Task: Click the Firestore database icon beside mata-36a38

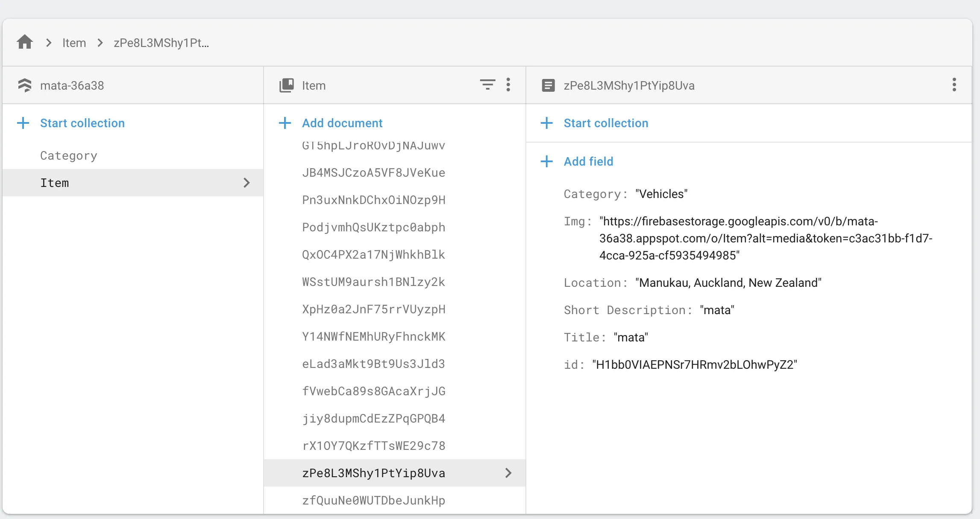Action: point(25,85)
